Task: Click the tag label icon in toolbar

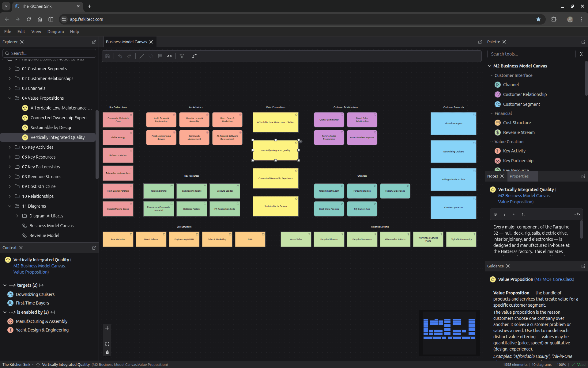Action: pyautogui.click(x=151, y=56)
